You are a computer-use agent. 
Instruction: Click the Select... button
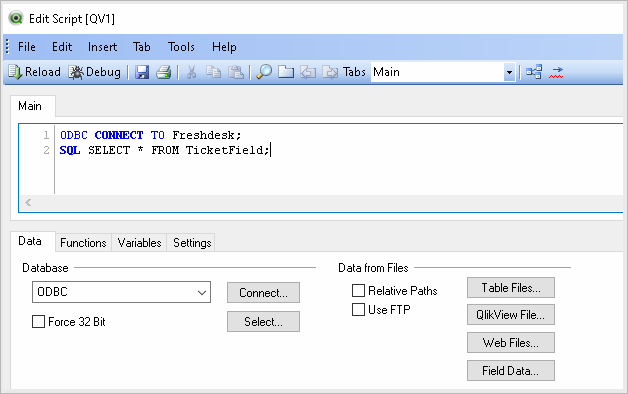click(x=263, y=322)
